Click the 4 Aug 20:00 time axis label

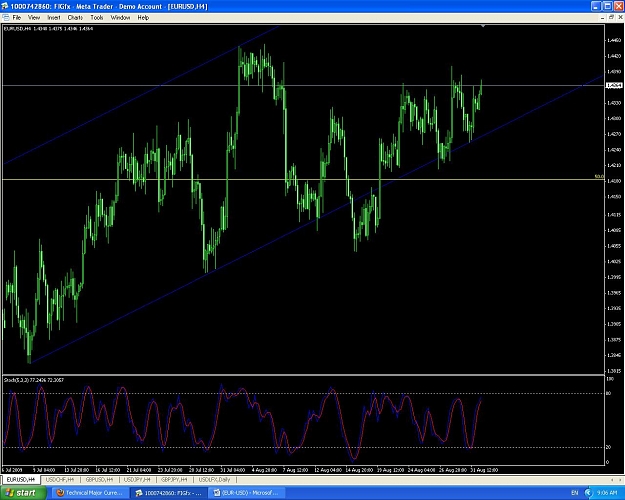point(264,470)
